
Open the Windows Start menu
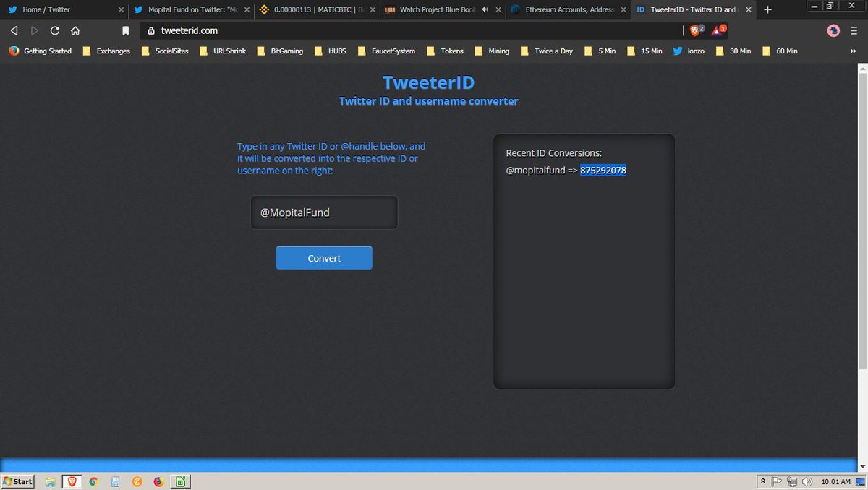pos(18,481)
